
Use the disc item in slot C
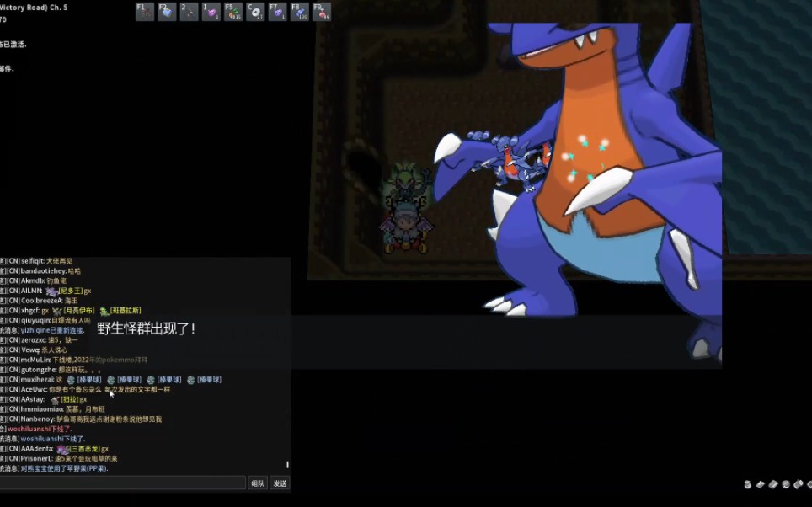click(255, 12)
